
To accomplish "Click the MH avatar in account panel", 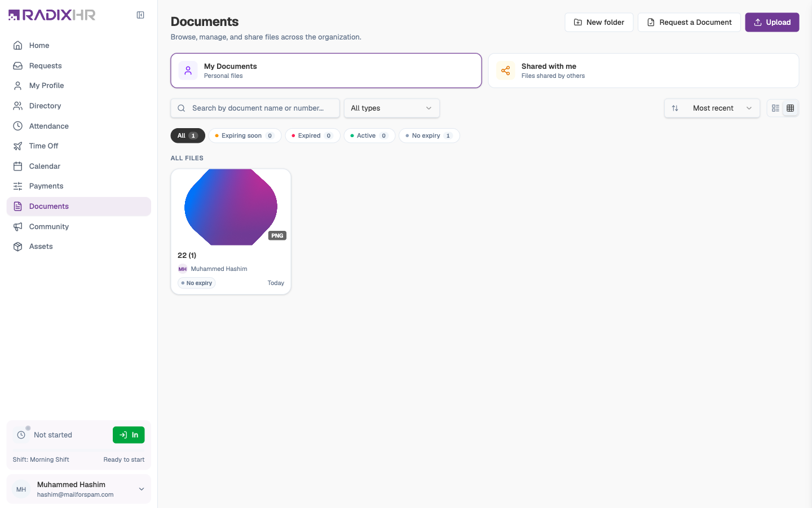I will (21, 489).
